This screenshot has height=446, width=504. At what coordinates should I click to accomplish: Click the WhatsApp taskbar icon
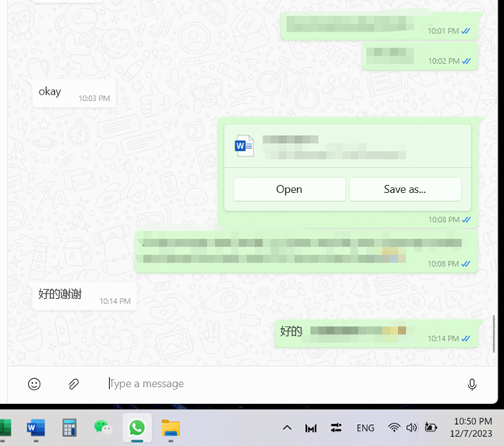(x=136, y=427)
